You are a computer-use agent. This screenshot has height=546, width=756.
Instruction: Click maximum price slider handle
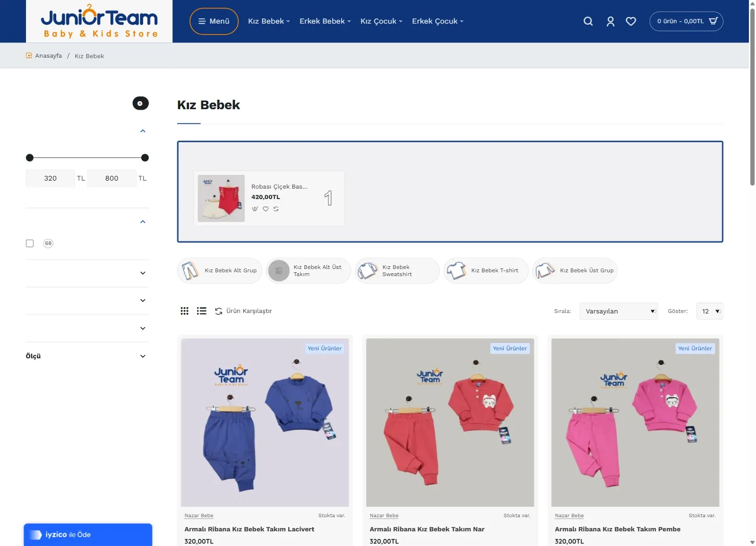[x=145, y=158]
